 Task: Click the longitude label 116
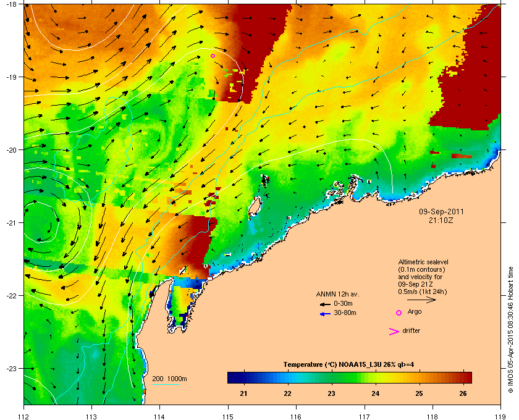coord(295,417)
